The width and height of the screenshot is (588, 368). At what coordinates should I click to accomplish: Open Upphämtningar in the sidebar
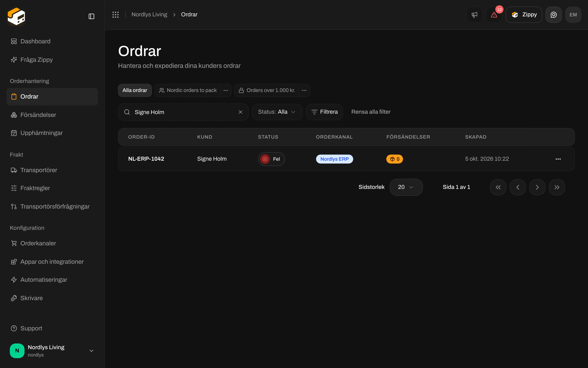click(52, 133)
